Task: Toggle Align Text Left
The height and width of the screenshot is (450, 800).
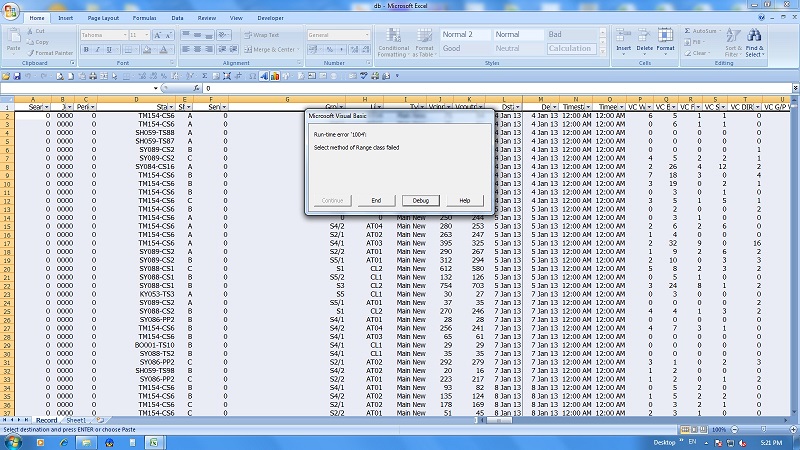Action: pyautogui.click(x=186, y=49)
